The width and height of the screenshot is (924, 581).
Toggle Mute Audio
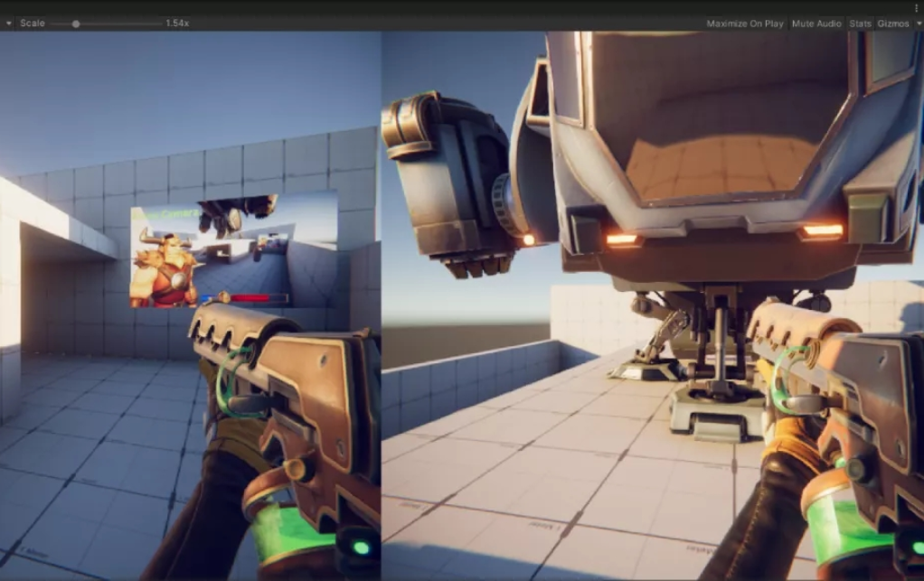[816, 23]
